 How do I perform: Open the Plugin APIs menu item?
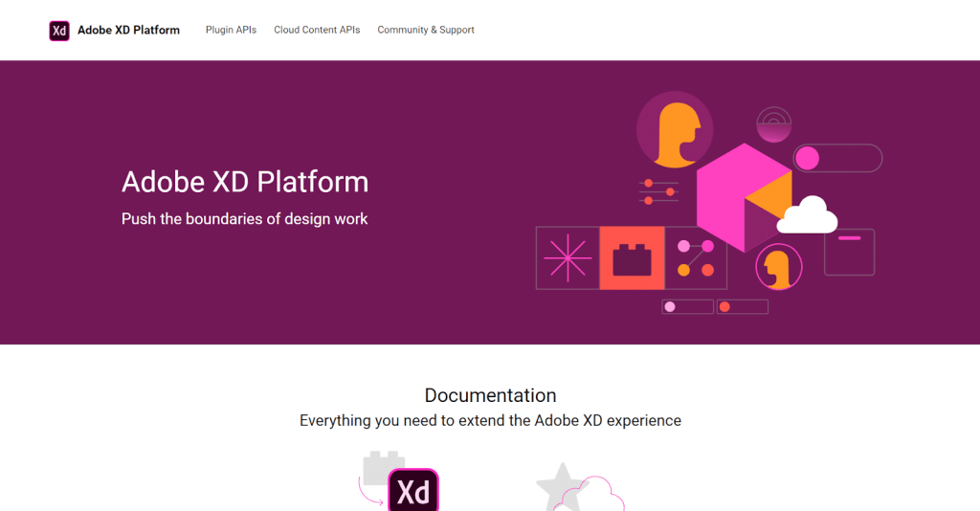[x=232, y=30]
